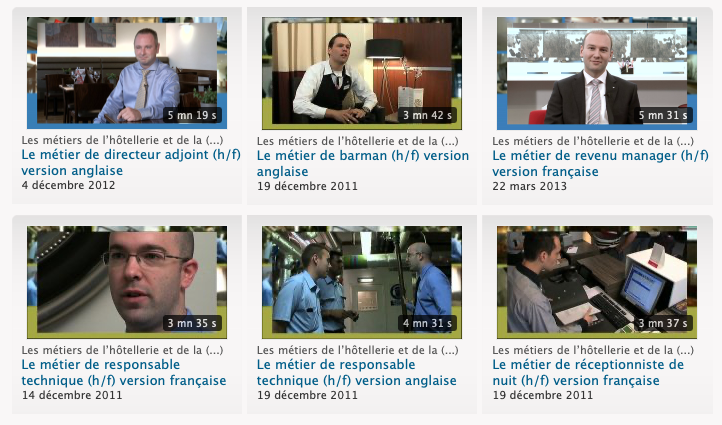Click 'responsable technique version française' title link
Screen dimensions: 722x425
(124, 373)
